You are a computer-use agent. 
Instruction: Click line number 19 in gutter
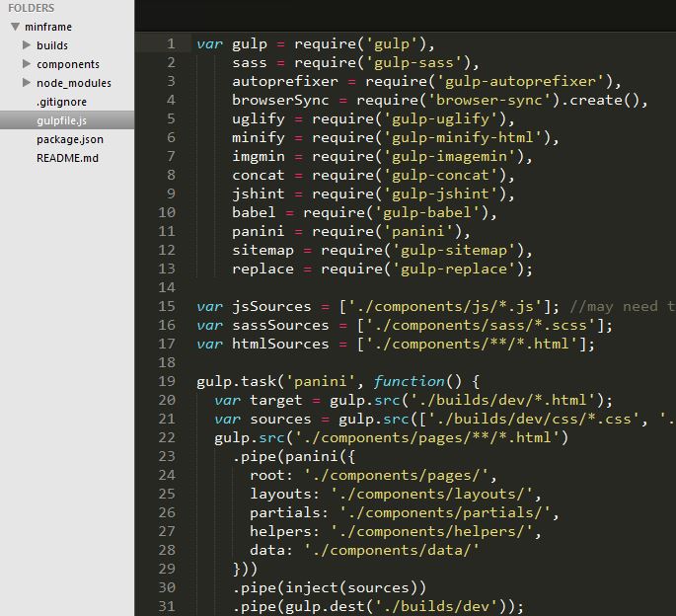click(167, 381)
